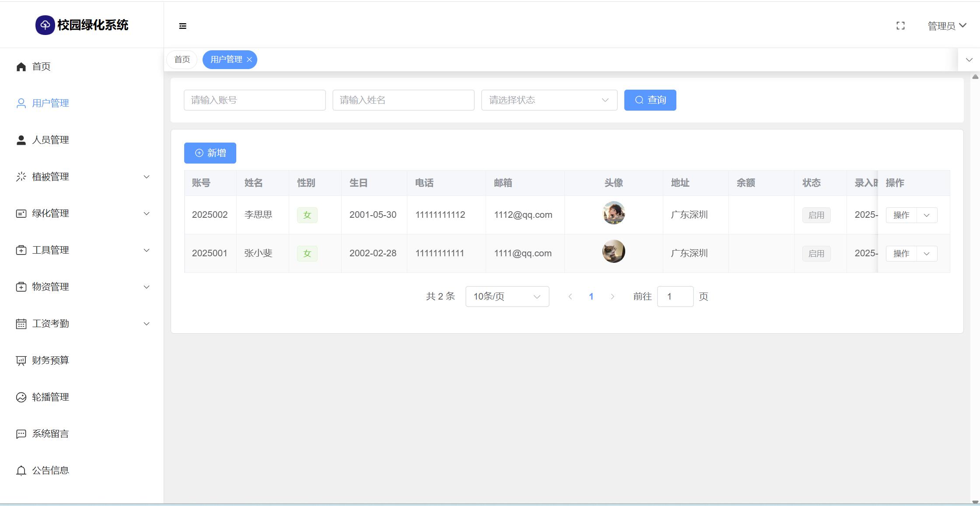Image resolution: width=980 pixels, height=506 pixels.
Task: Click the 请输入账号 input field
Action: pyautogui.click(x=255, y=100)
